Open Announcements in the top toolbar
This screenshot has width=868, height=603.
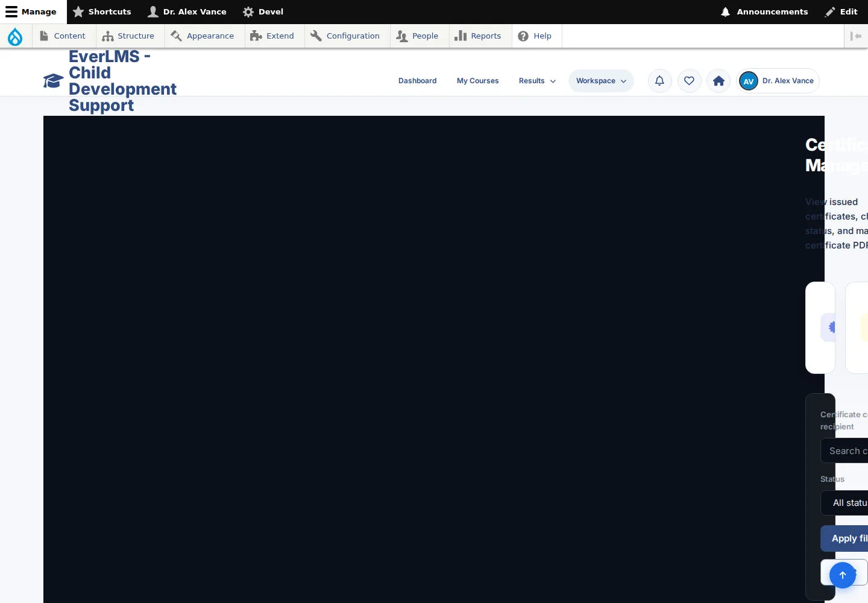pos(764,12)
